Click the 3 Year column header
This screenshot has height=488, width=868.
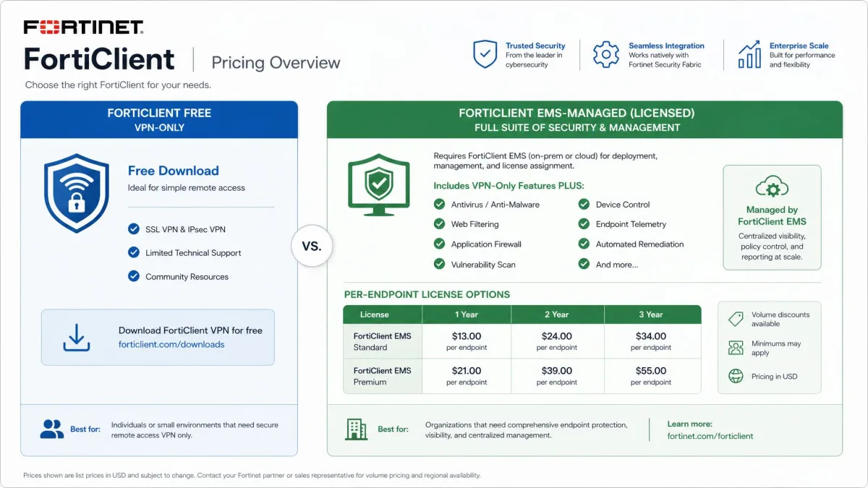pyautogui.click(x=652, y=314)
